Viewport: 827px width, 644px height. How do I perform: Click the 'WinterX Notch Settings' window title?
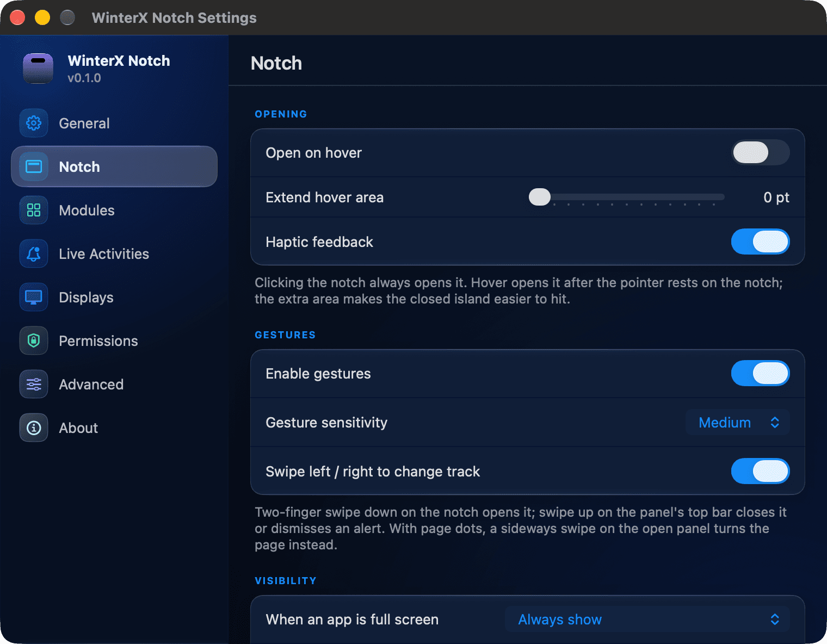click(174, 18)
